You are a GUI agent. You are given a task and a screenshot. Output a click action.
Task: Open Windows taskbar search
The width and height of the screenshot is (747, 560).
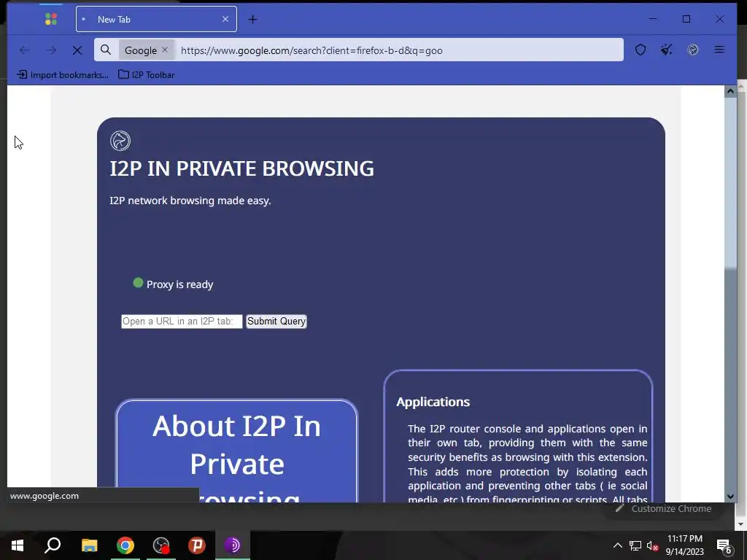point(53,545)
